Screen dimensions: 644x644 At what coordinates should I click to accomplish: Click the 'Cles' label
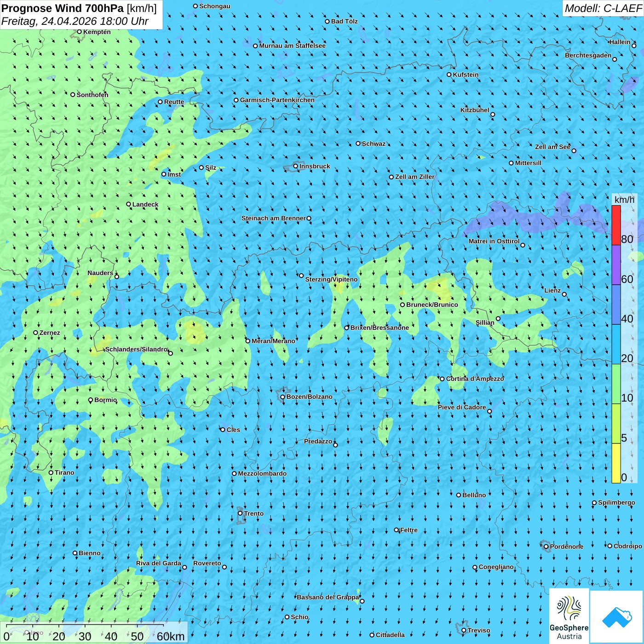click(x=233, y=430)
